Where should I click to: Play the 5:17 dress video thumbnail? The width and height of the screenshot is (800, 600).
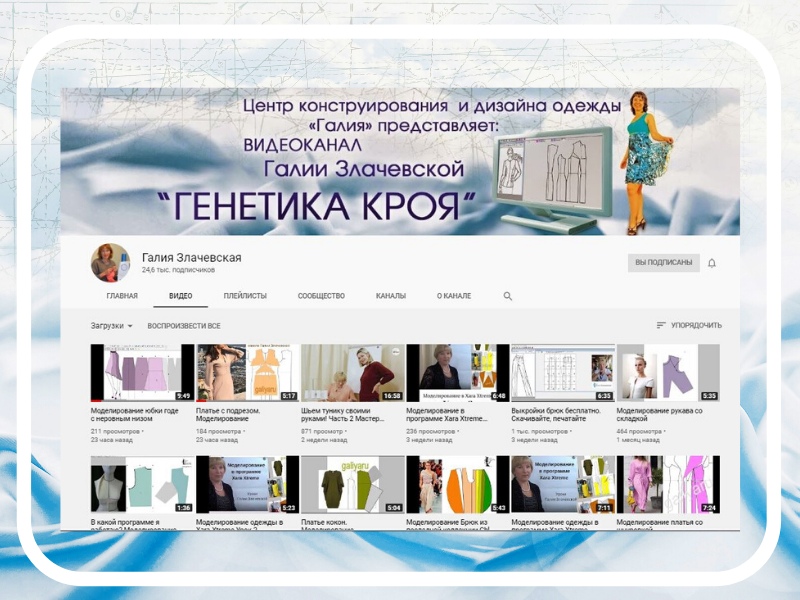click(247, 372)
